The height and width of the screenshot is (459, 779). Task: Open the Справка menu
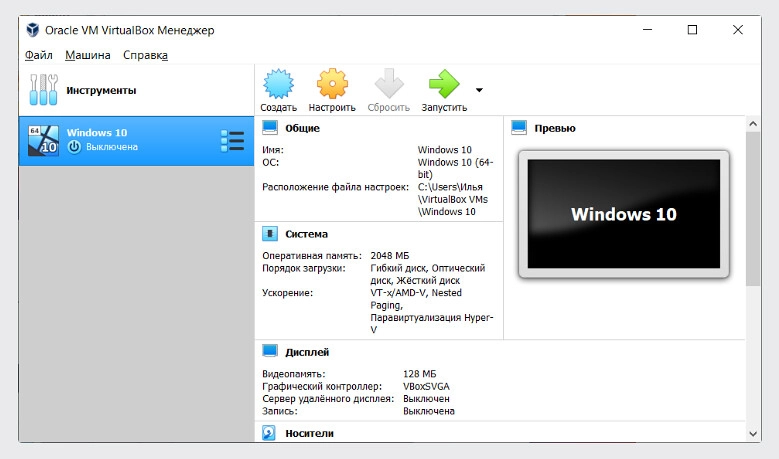(146, 55)
